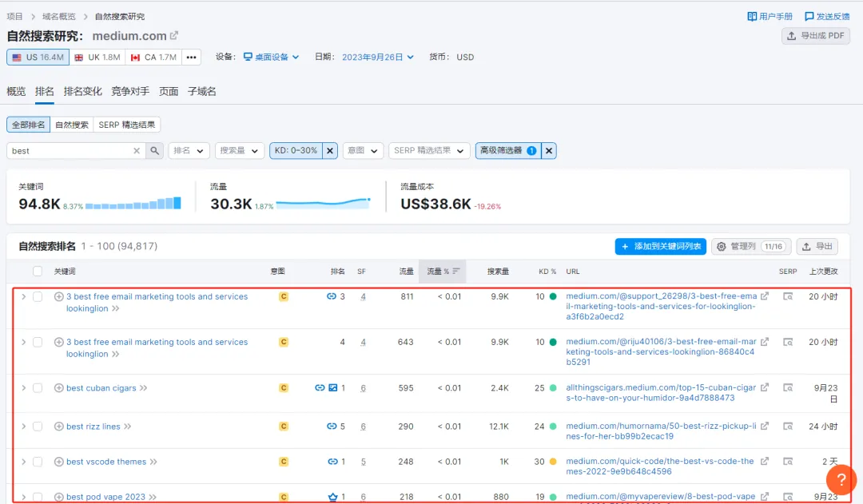Switch to the 子域名 tab
863x504 pixels.
tap(202, 91)
